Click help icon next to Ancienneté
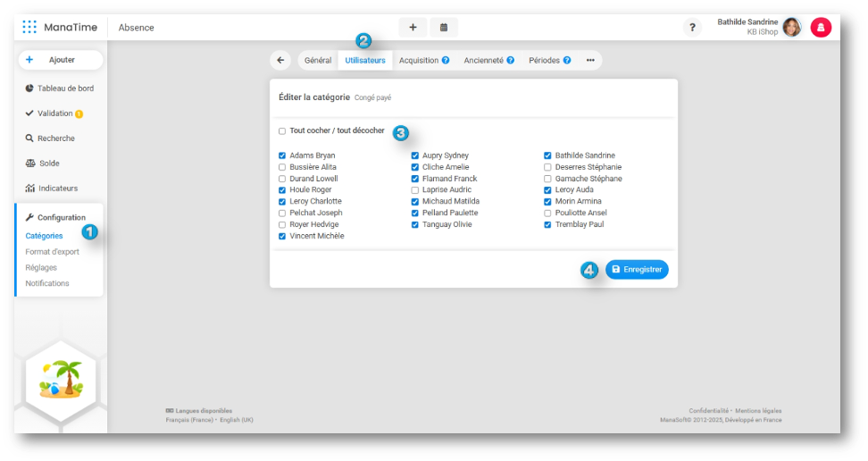 point(511,61)
